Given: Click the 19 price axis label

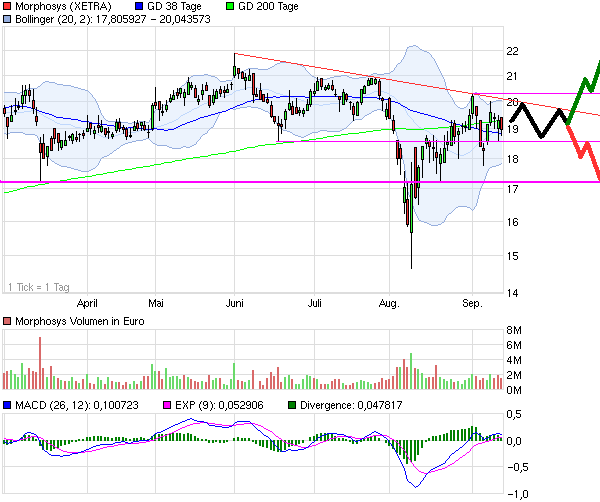Looking at the screenshot, I should tap(512, 129).
